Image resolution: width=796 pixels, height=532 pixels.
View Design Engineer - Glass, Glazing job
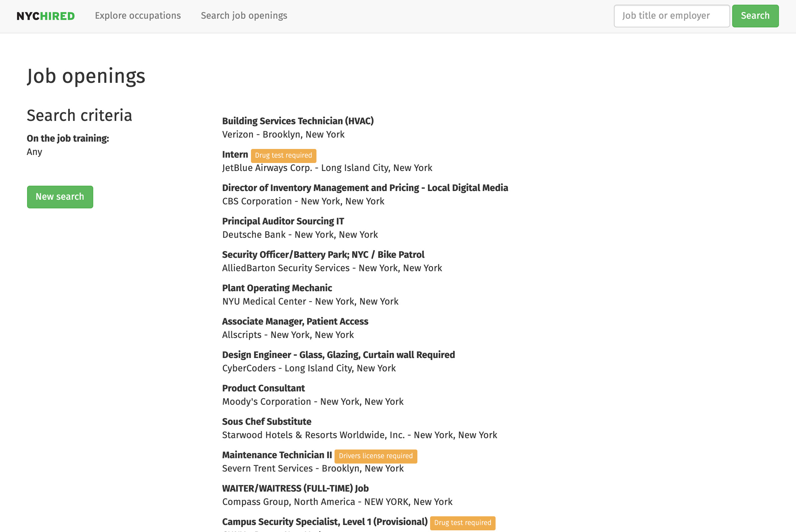point(338,355)
